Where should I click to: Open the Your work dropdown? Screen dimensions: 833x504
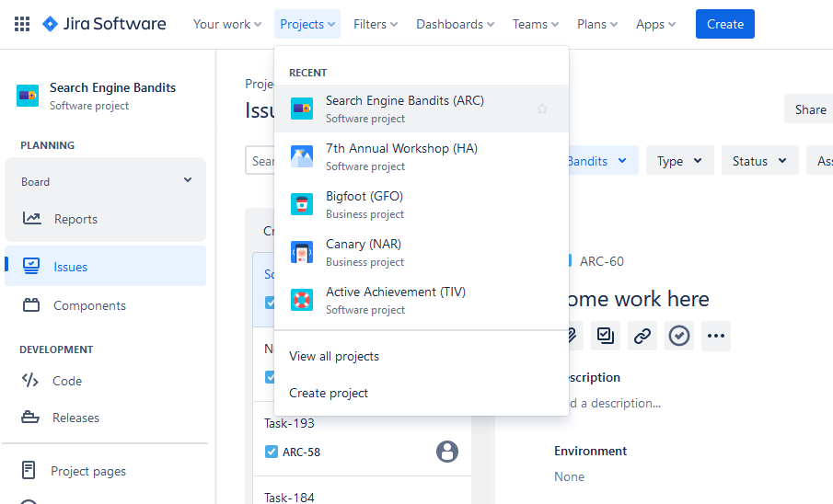[x=226, y=24]
